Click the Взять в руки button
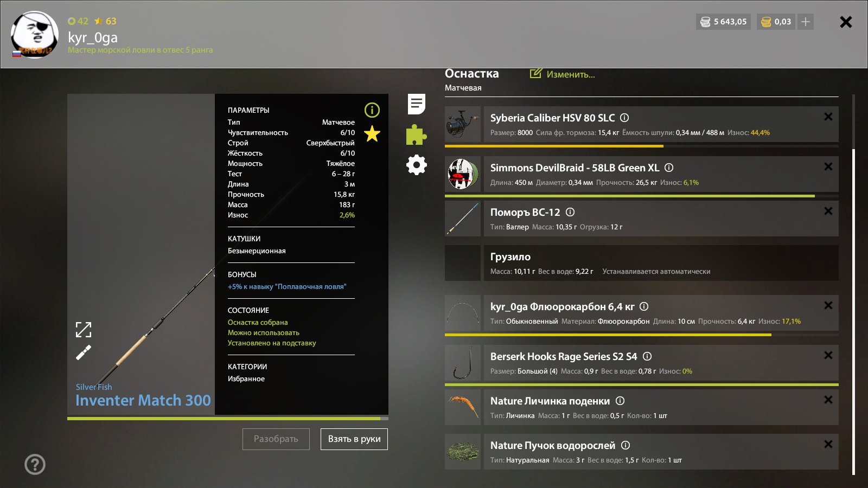This screenshot has width=868, height=488. [x=354, y=439]
